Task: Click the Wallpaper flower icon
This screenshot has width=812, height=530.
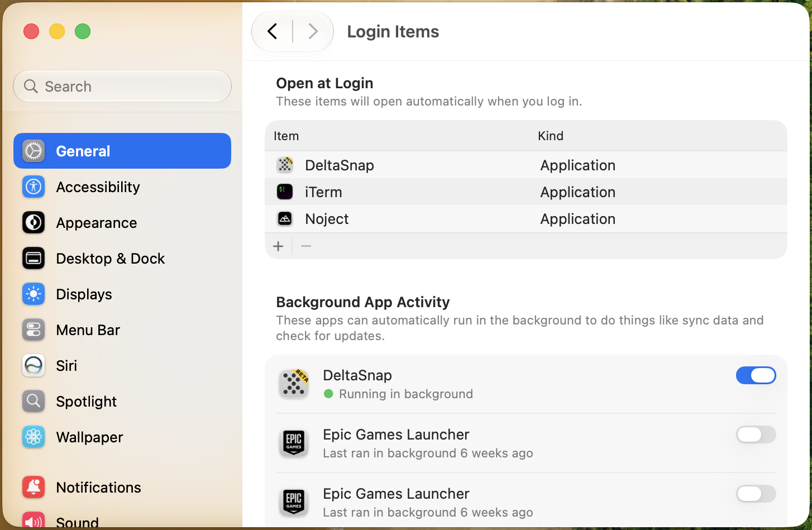Action: click(34, 437)
